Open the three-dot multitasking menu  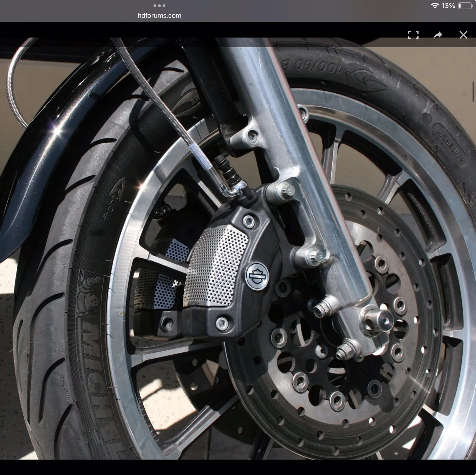(159, 6)
